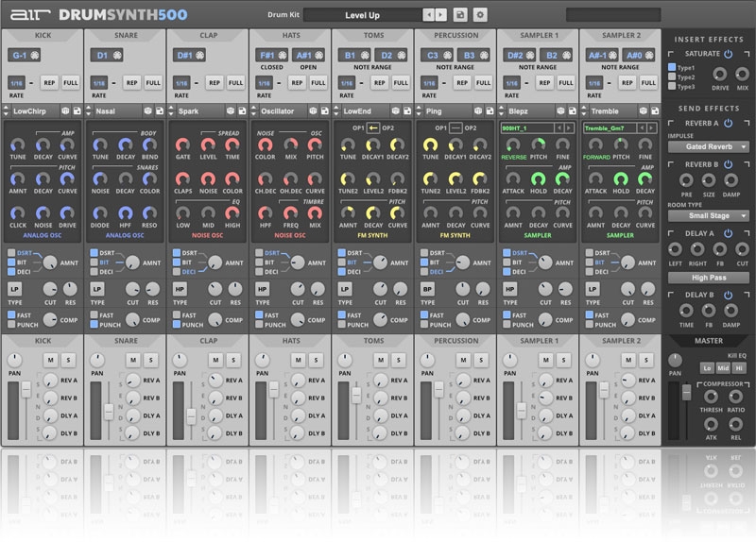Open the Small Stage room type dropdown

[709, 215]
